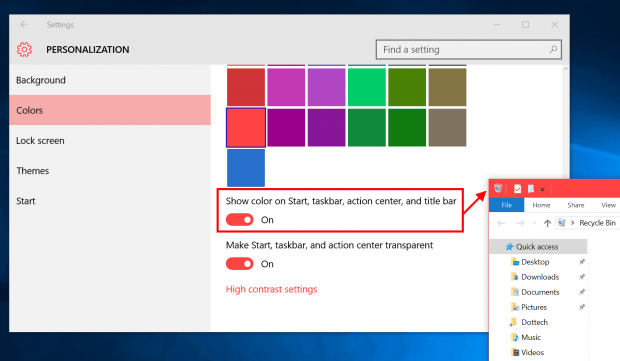Click the Music folder icon

click(x=515, y=337)
